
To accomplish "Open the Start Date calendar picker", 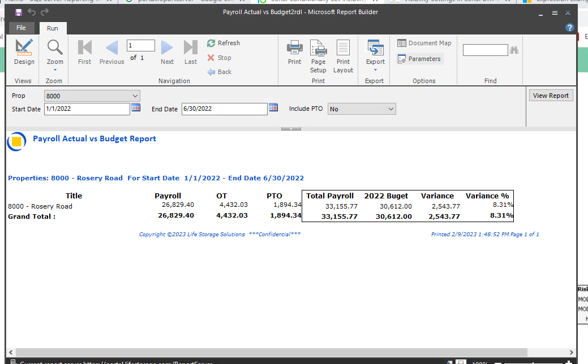I will [136, 108].
